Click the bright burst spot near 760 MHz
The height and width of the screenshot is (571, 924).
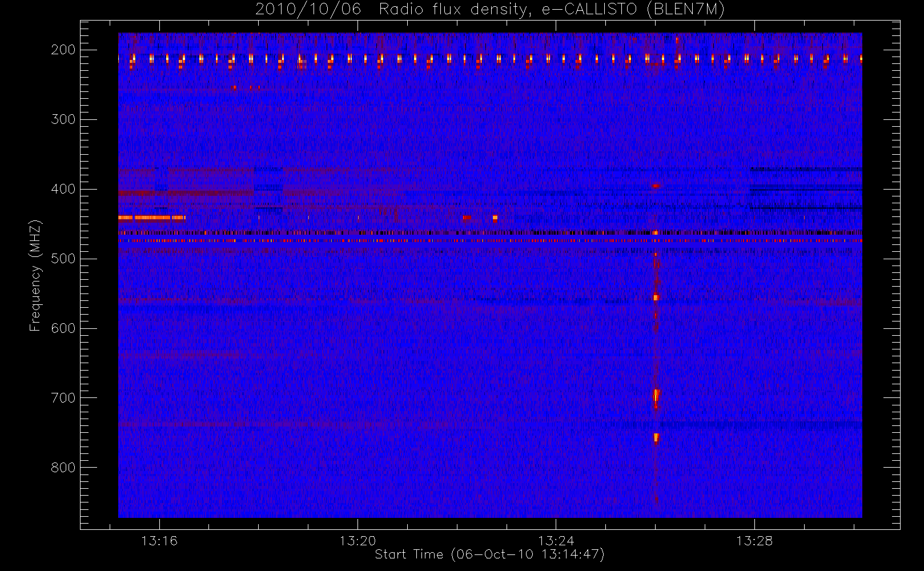pyautogui.click(x=656, y=438)
